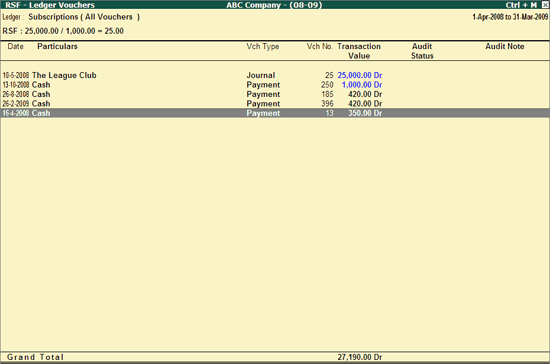Click the Transaction Value column header
Viewport: 550px width, 364px height.
click(x=359, y=51)
